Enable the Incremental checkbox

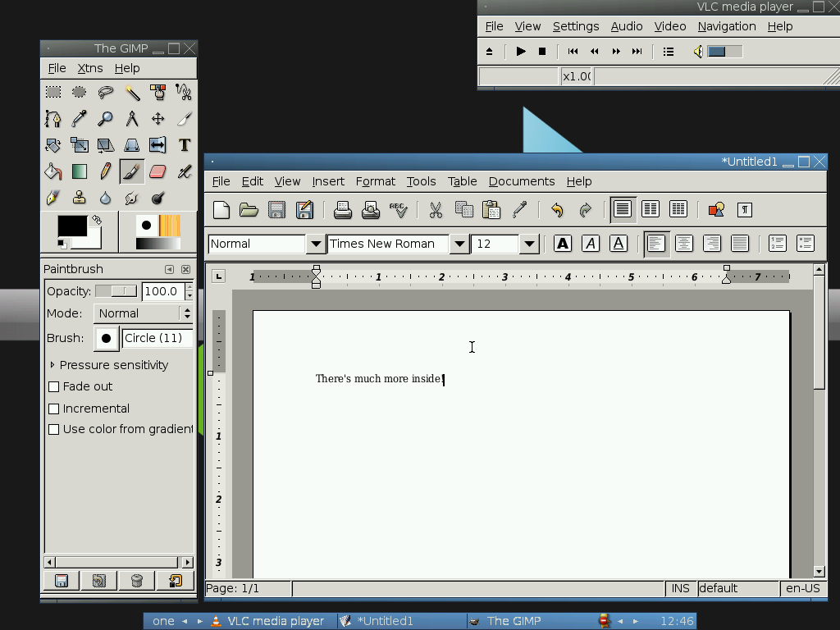pos(53,409)
